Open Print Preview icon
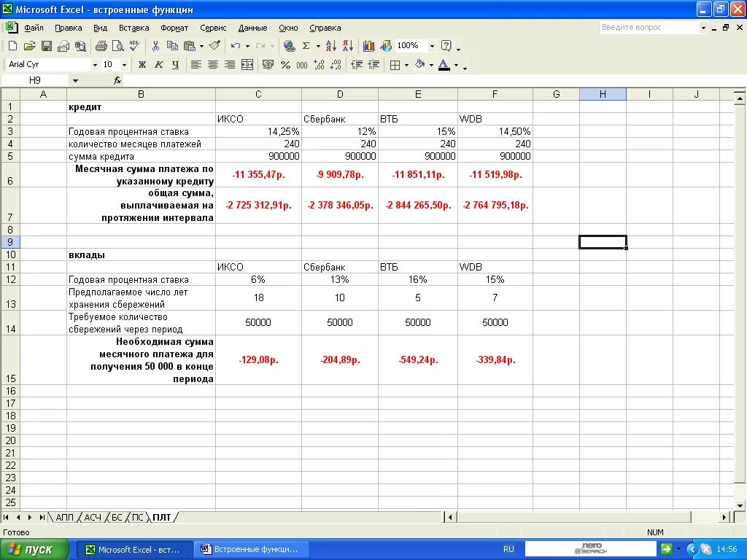This screenshot has height=560, width=747. (x=117, y=46)
